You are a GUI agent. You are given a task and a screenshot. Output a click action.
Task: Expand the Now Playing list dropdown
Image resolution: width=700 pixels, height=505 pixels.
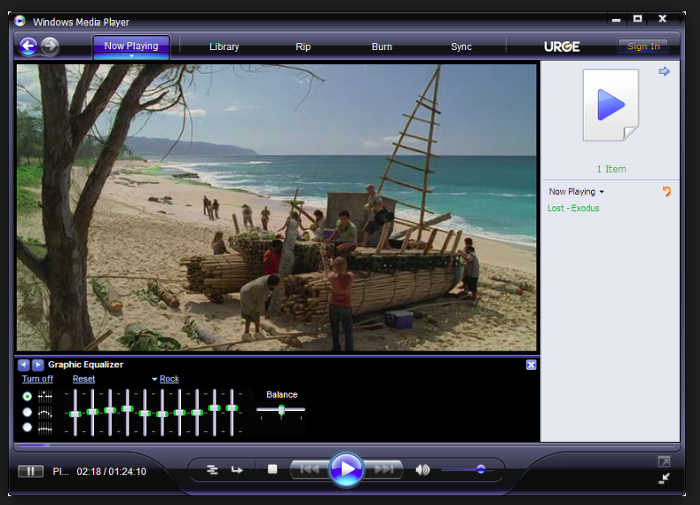point(576,192)
